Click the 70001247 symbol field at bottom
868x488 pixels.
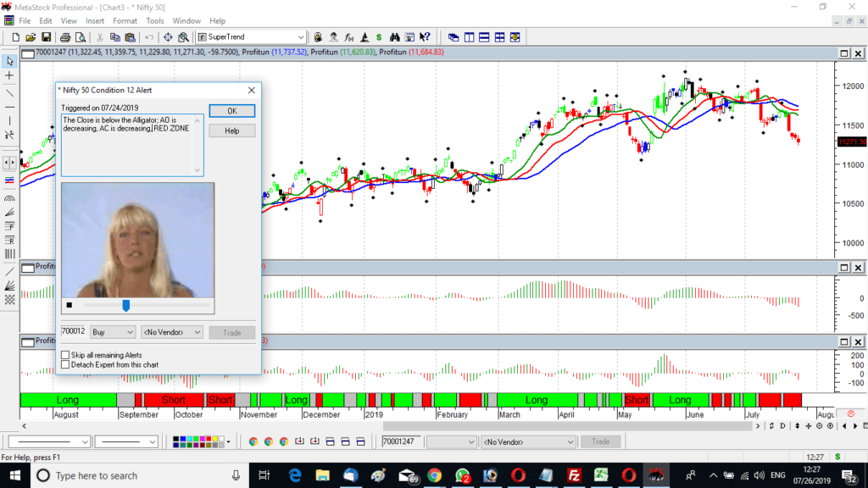pyautogui.click(x=402, y=441)
